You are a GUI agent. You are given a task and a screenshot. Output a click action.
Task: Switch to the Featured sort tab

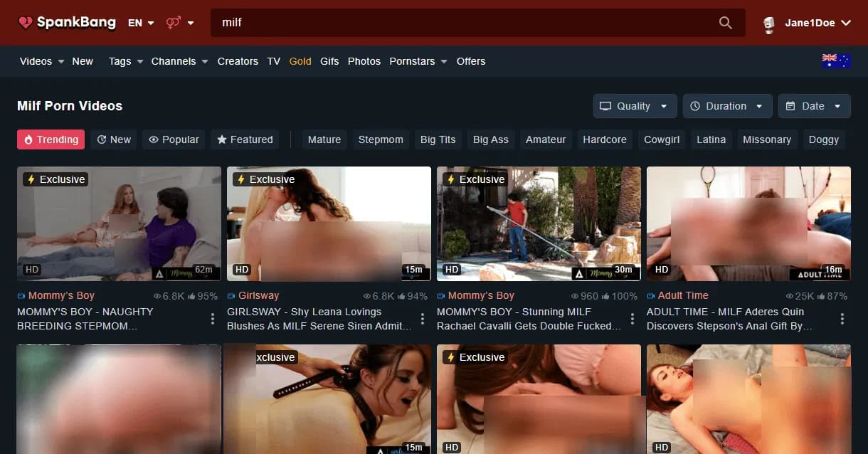coord(245,139)
